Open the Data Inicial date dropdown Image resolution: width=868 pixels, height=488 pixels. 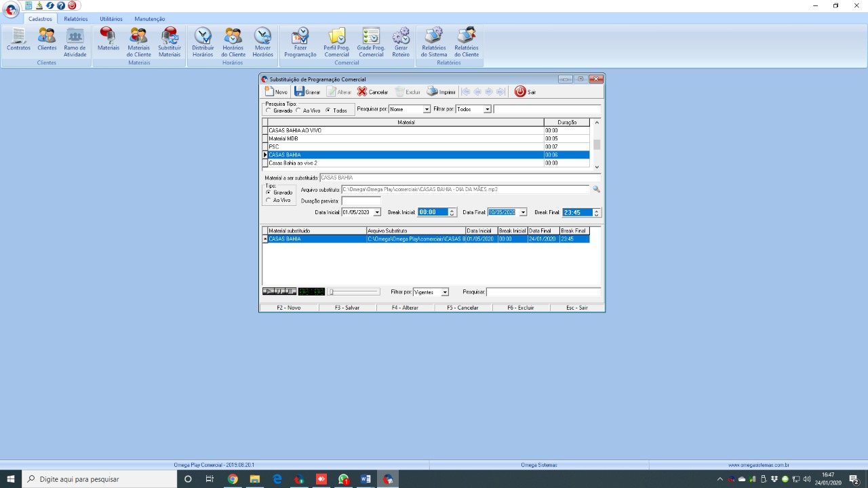[377, 213]
